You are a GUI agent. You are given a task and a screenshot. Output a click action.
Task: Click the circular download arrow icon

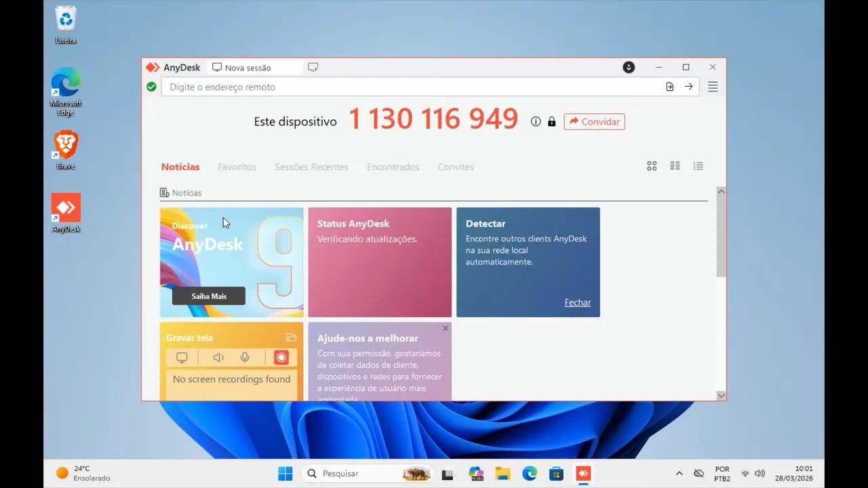tap(629, 67)
